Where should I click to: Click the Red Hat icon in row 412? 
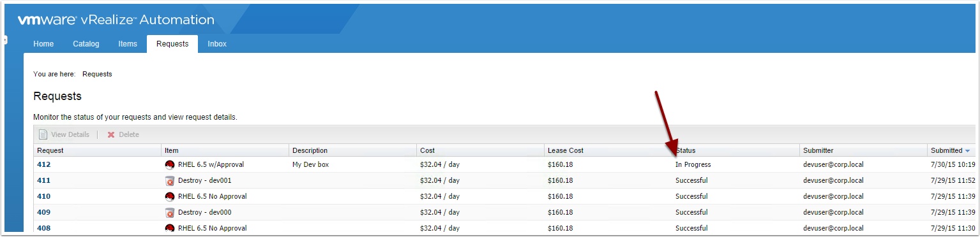pos(170,164)
